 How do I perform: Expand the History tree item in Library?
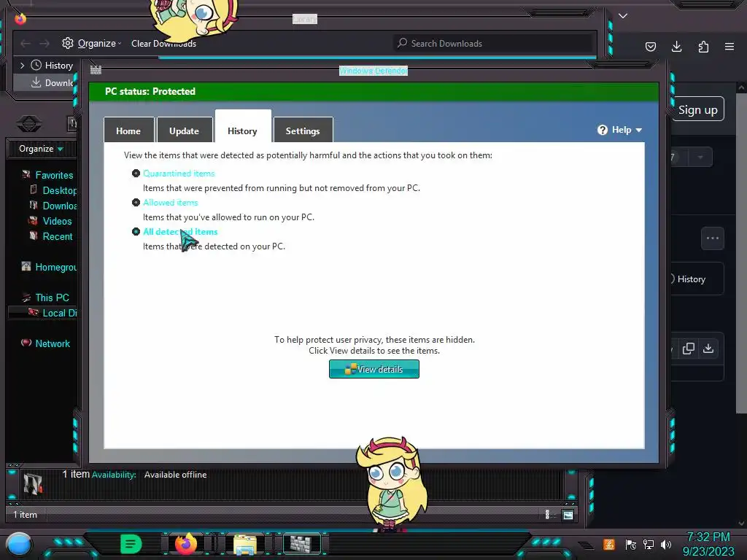click(22, 65)
